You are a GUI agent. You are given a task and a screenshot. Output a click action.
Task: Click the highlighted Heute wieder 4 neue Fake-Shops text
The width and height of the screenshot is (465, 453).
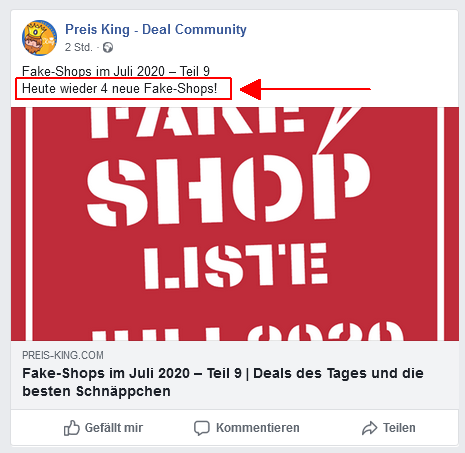coord(119,89)
